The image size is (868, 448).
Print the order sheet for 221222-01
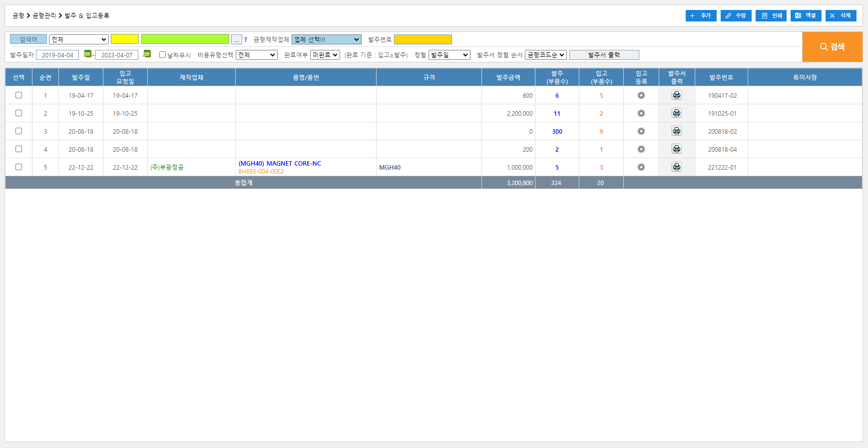point(676,167)
